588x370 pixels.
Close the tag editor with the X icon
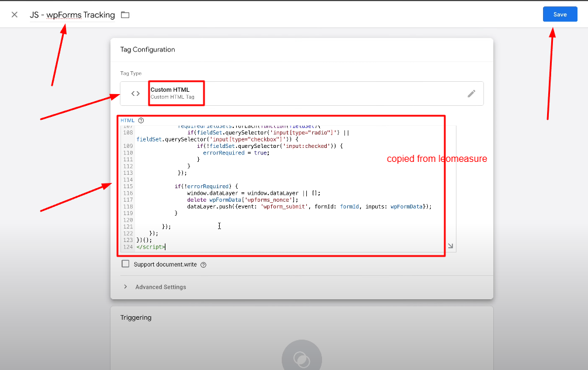click(x=14, y=15)
